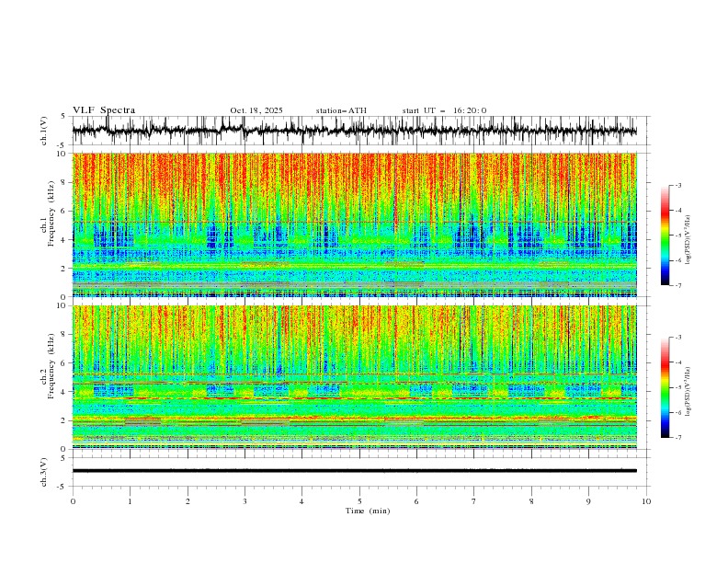The width and height of the screenshot is (728, 563).
Task: Click the "station=ATH" header label
Action: coord(341,110)
